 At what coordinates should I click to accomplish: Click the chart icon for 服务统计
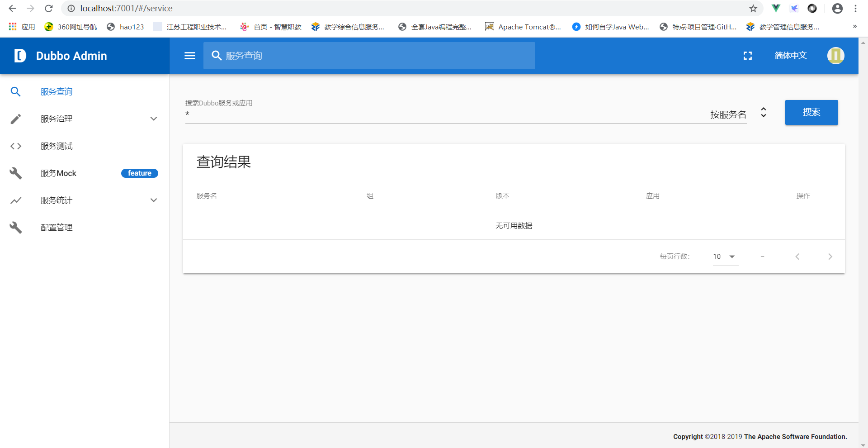coord(16,200)
